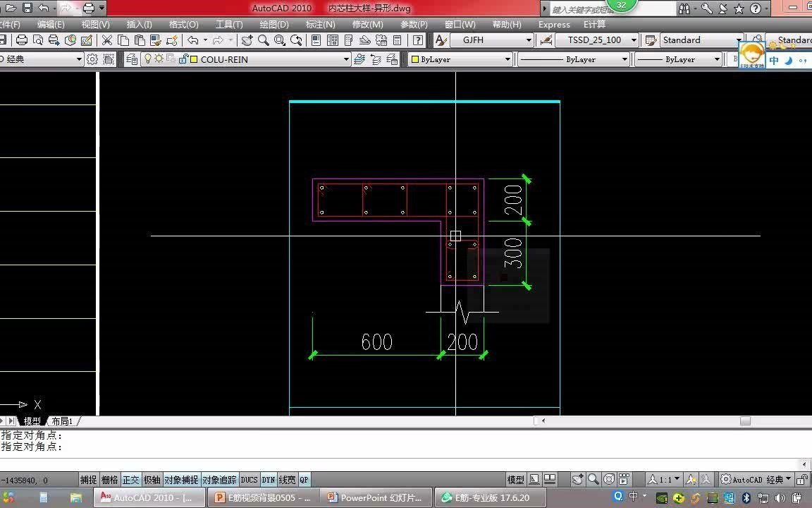Screen dimensions: 812x508
Task: Switch to the 布局1 layout tab
Action: [62, 421]
